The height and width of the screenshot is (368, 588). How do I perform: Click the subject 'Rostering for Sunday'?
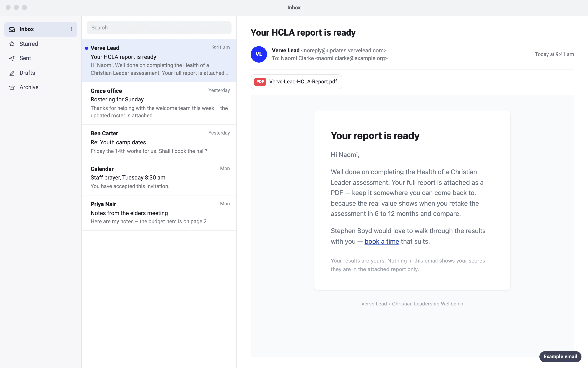click(117, 100)
